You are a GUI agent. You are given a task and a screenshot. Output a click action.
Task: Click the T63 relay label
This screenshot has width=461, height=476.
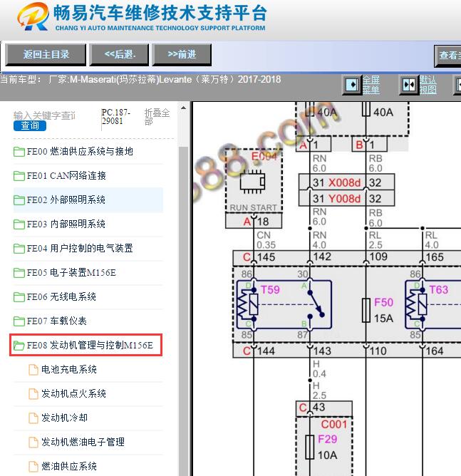tap(438, 289)
